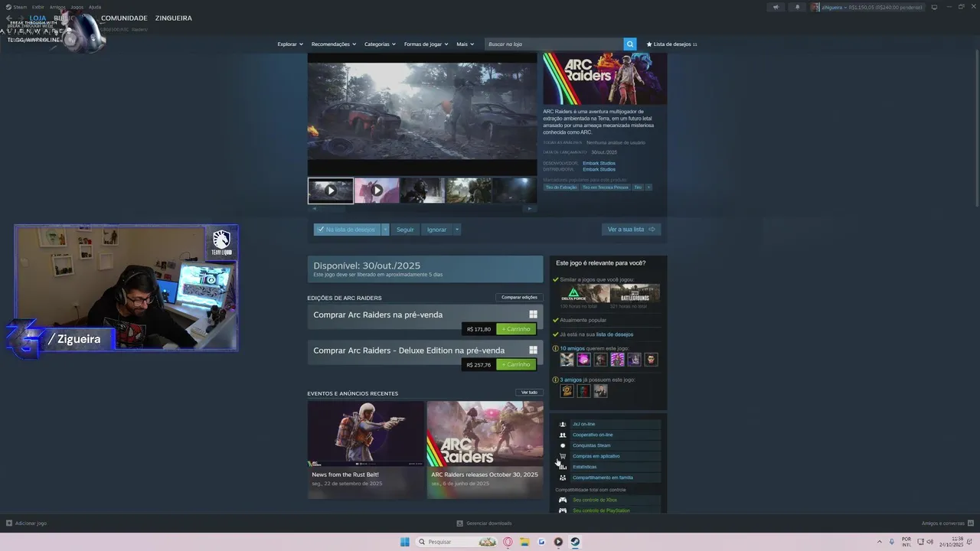Open Big Picture mode monitor icon
The height and width of the screenshot is (551, 980).
click(x=934, y=7)
